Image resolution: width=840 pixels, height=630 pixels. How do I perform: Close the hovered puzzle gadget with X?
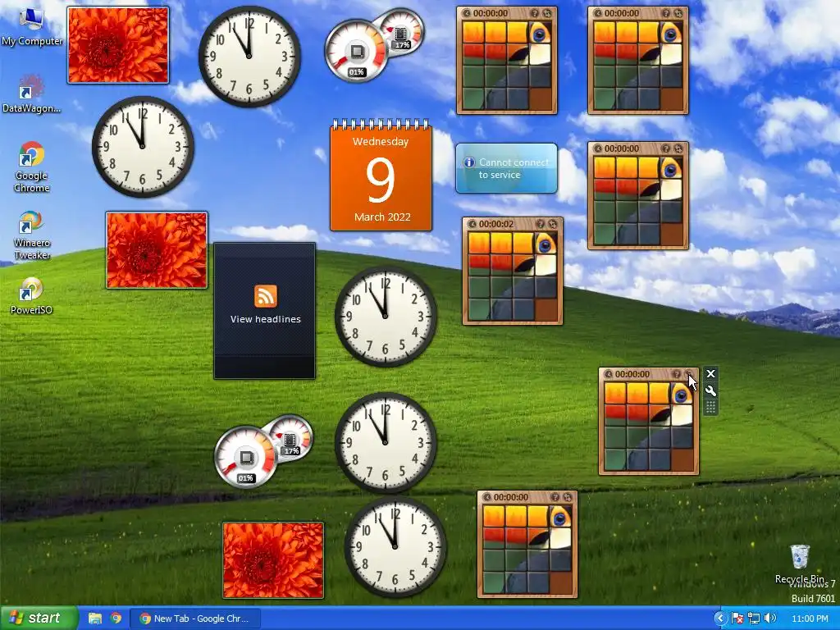pyautogui.click(x=711, y=374)
